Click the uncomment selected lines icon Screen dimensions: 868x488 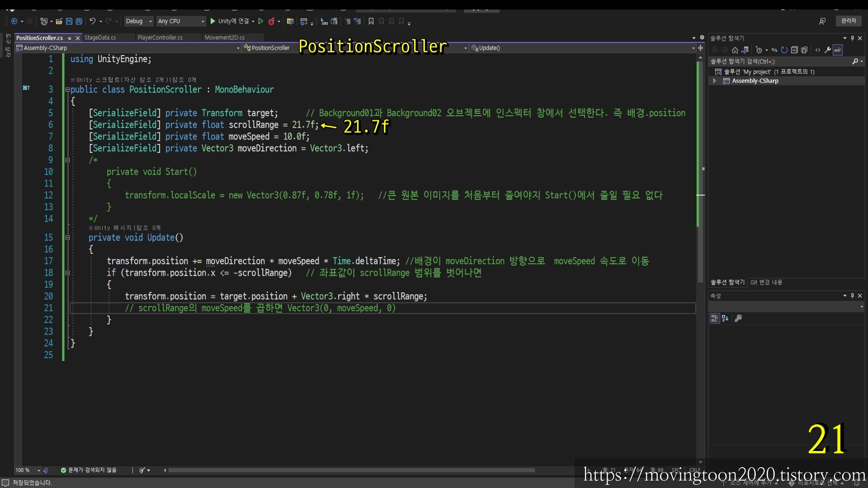pyautogui.click(x=357, y=21)
